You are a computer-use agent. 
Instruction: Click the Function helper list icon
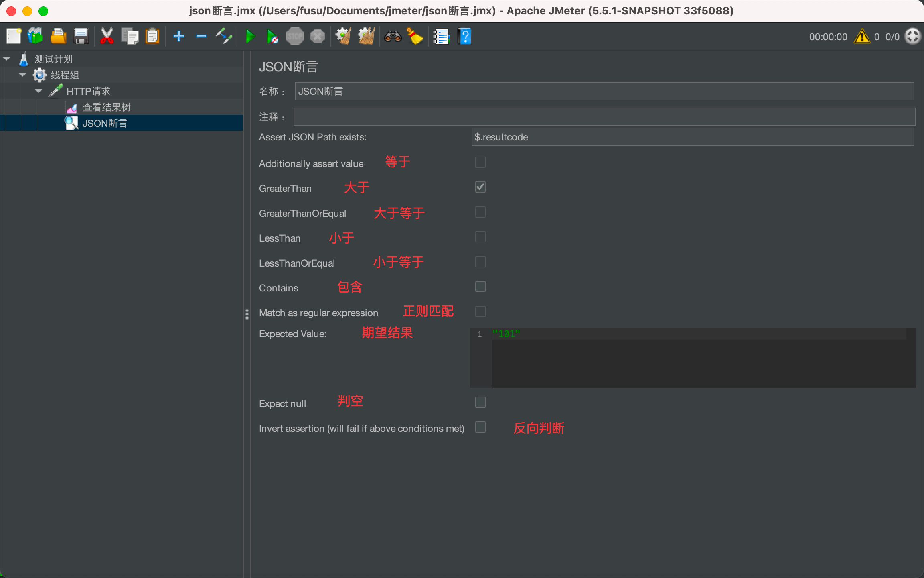[x=441, y=37]
